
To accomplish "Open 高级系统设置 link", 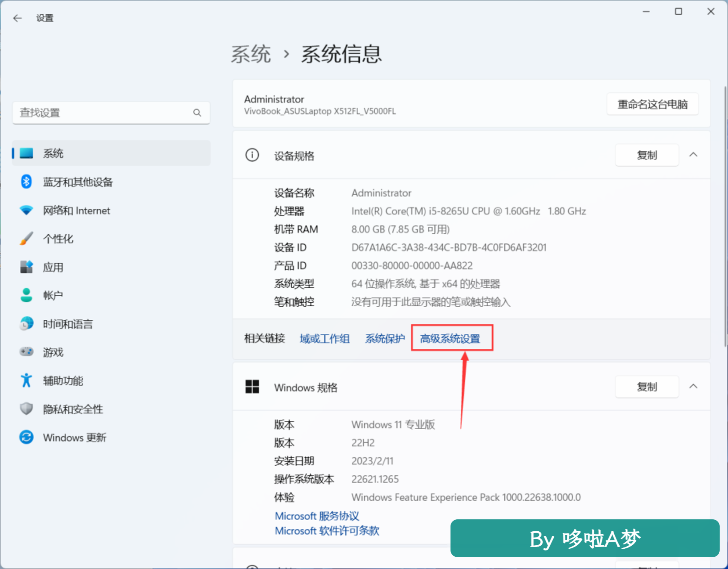I will (450, 338).
